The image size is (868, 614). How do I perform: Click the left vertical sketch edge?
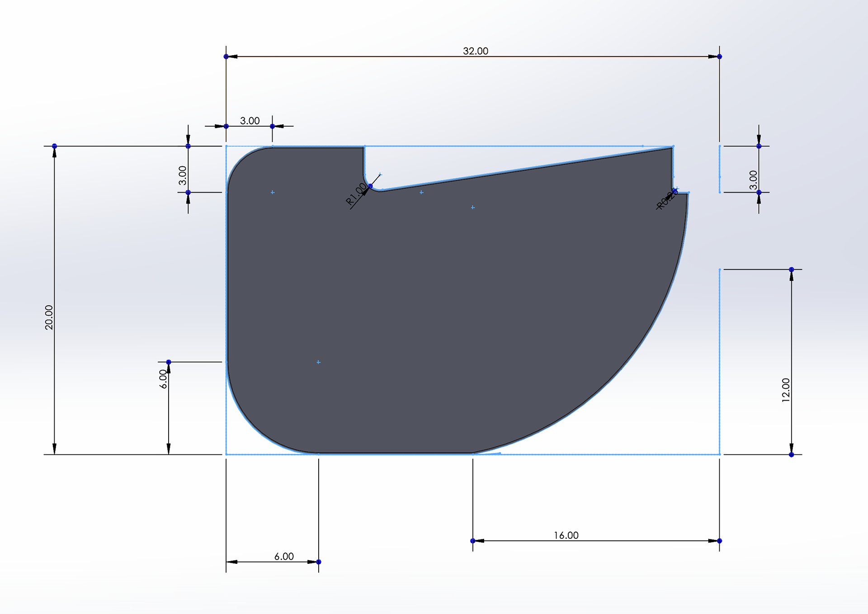pos(226,294)
